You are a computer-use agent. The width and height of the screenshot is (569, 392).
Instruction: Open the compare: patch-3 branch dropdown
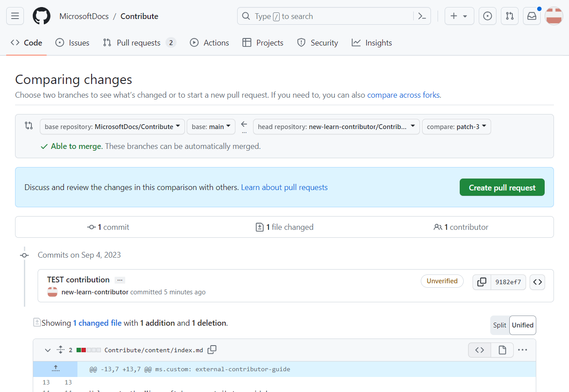[456, 126]
